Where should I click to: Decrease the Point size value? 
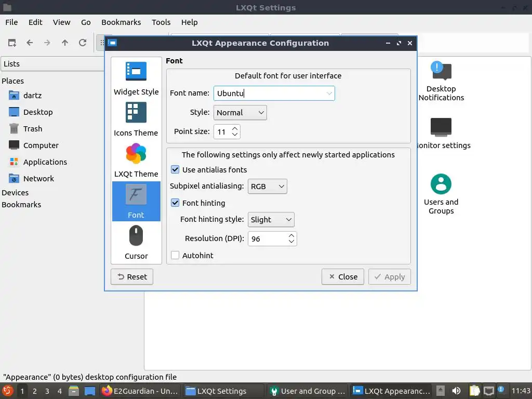click(x=235, y=135)
